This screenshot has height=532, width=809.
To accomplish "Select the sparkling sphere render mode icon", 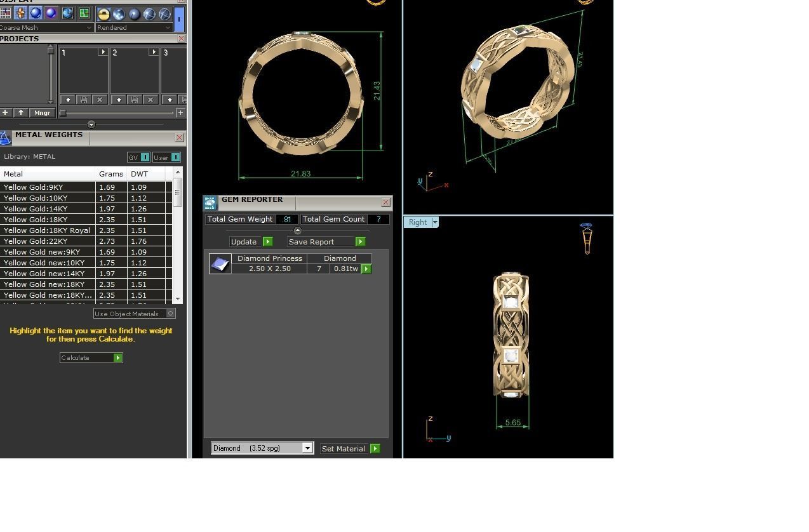I will 119,14.
